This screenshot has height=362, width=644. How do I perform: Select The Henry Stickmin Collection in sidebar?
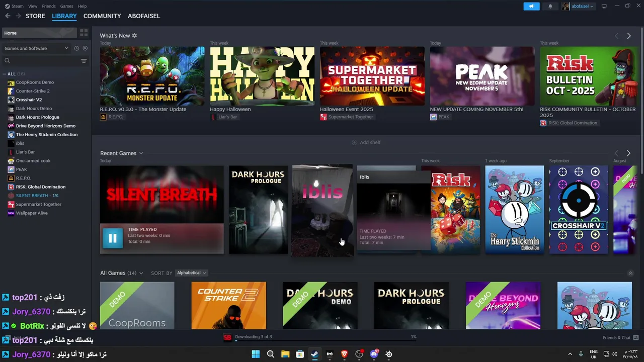pos(46,135)
